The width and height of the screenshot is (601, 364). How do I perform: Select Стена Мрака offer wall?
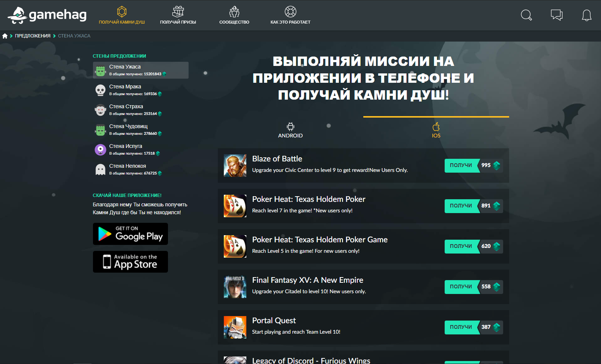[x=141, y=90]
